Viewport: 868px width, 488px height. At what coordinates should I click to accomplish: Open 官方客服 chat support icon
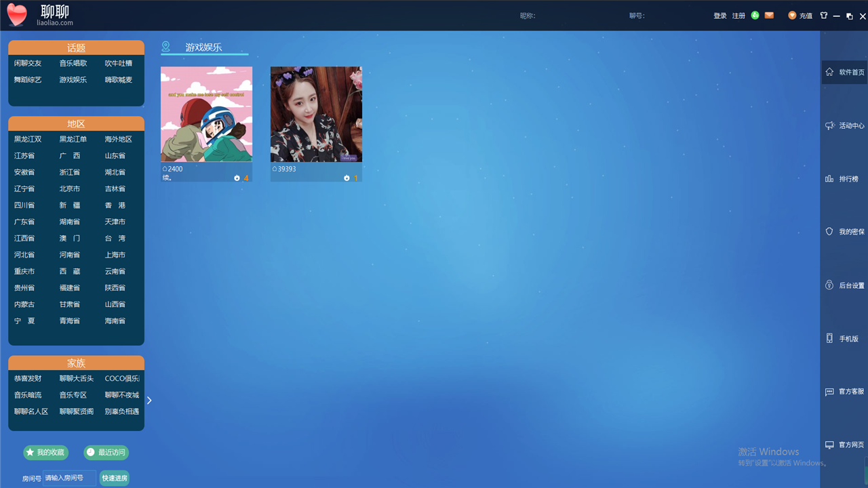tap(829, 392)
